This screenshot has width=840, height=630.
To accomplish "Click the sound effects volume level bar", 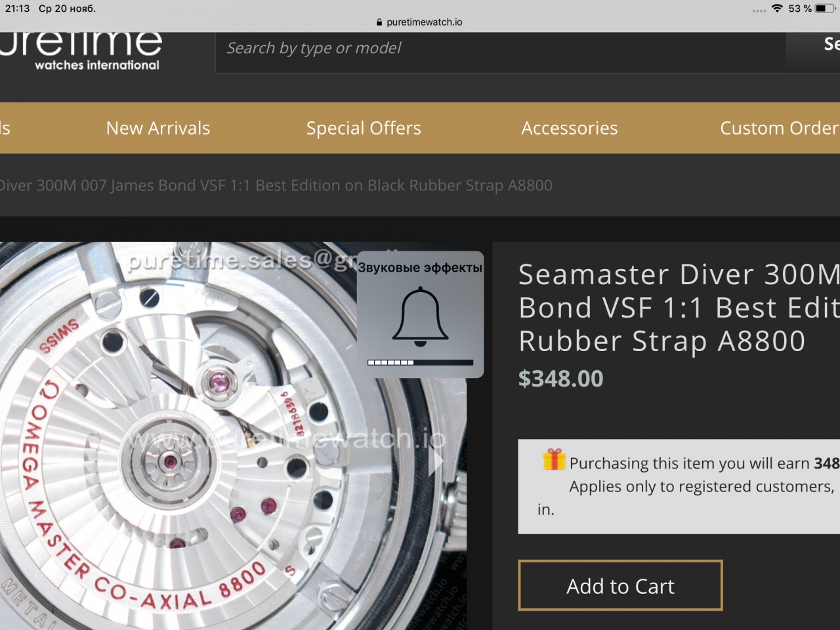I will [x=420, y=362].
